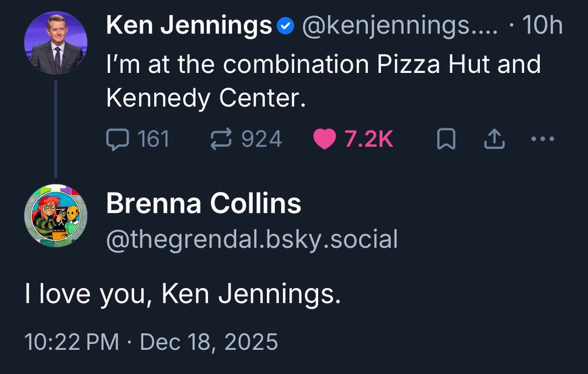This screenshot has width=588, height=374.
Task: Click the 161 replies count
Action: pos(153,139)
